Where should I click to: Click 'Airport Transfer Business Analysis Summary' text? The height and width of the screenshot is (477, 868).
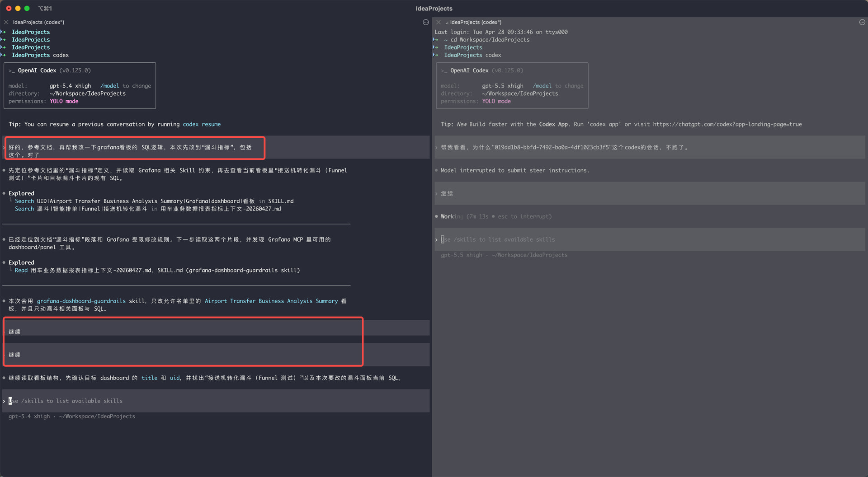click(271, 301)
